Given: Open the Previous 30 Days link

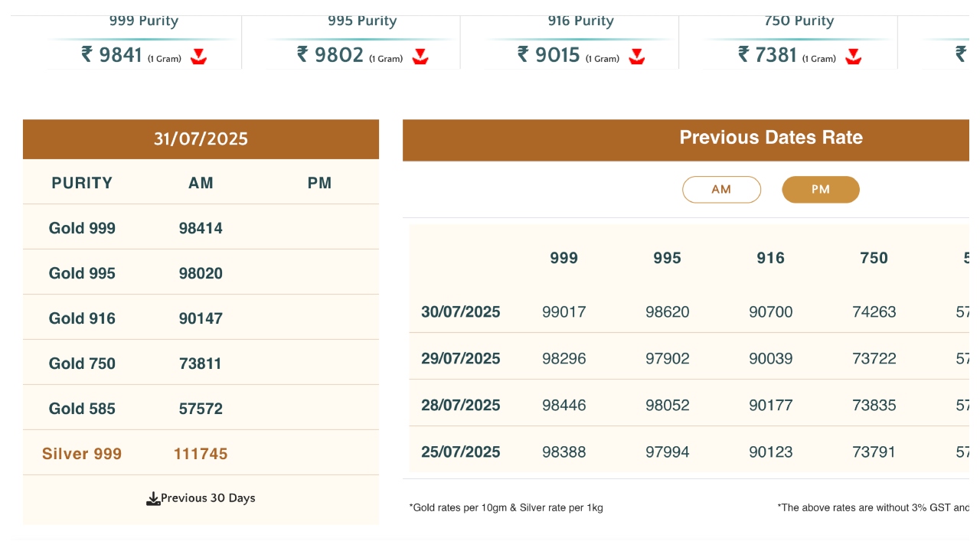Looking at the screenshot, I should click(208, 498).
